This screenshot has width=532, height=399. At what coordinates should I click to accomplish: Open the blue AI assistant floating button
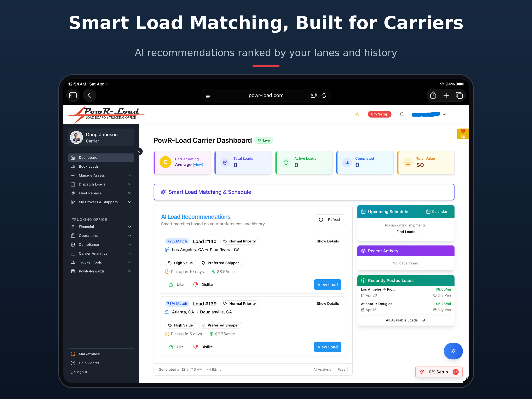tap(453, 351)
